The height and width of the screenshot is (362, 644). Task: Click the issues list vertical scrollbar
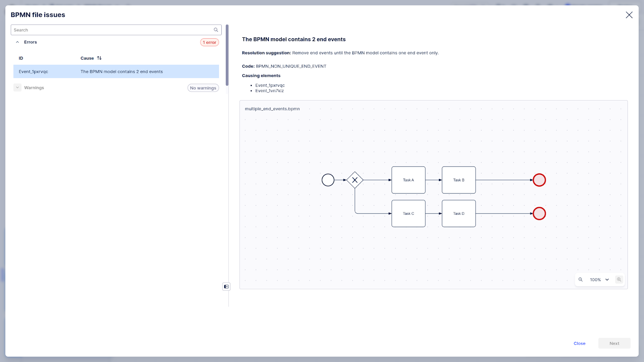[x=227, y=56]
